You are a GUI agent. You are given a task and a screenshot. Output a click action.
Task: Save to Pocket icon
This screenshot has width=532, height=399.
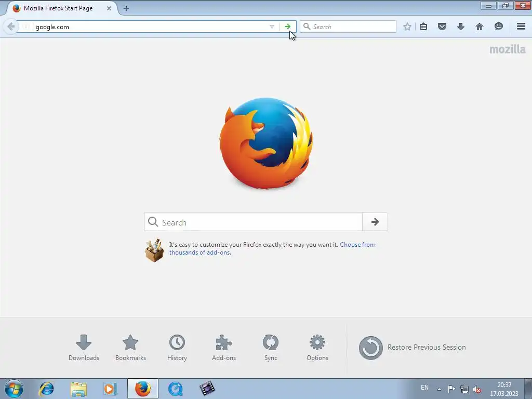point(442,26)
